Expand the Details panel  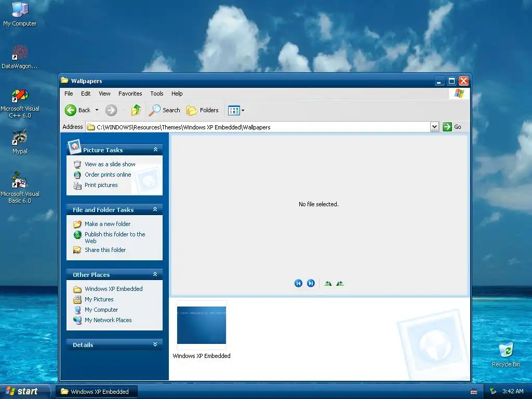[x=155, y=344]
